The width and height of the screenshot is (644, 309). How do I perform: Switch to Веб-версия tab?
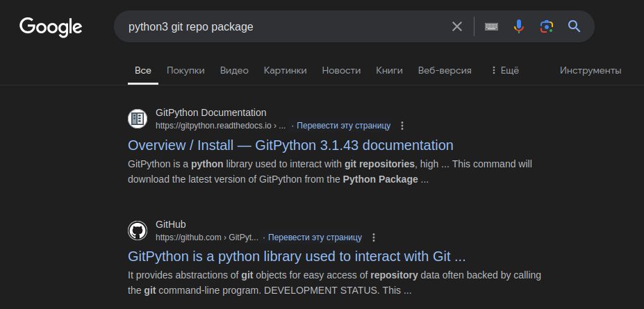445,71
